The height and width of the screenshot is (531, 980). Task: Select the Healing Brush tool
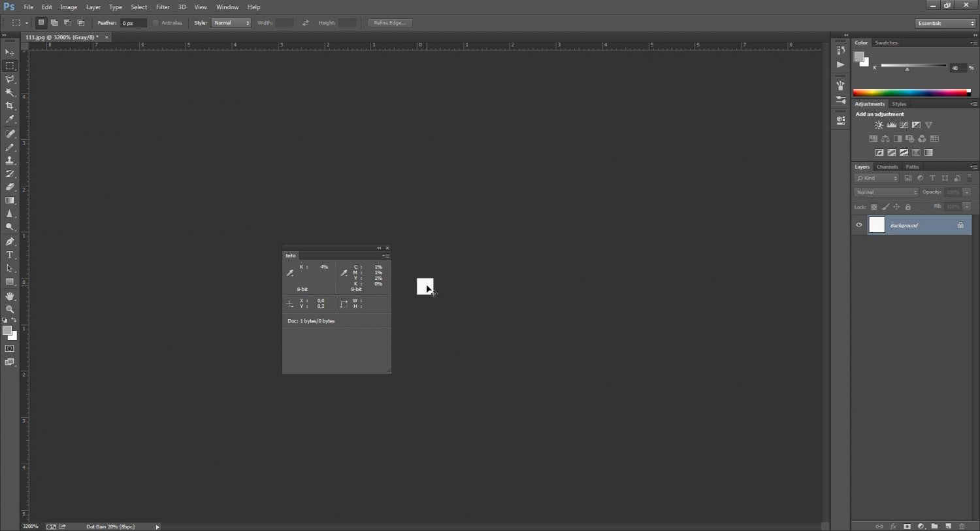pyautogui.click(x=10, y=133)
